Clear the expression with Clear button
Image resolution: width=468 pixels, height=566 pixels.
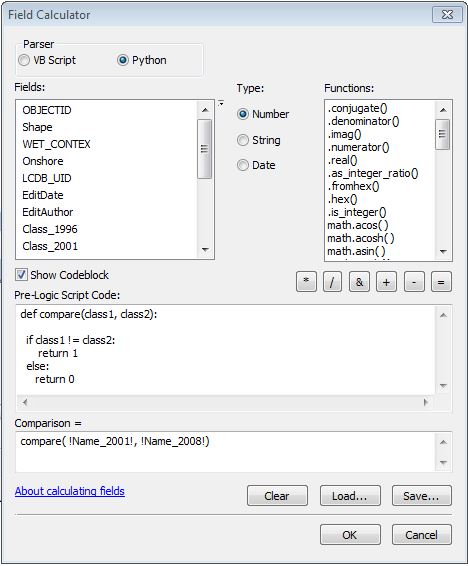277,496
